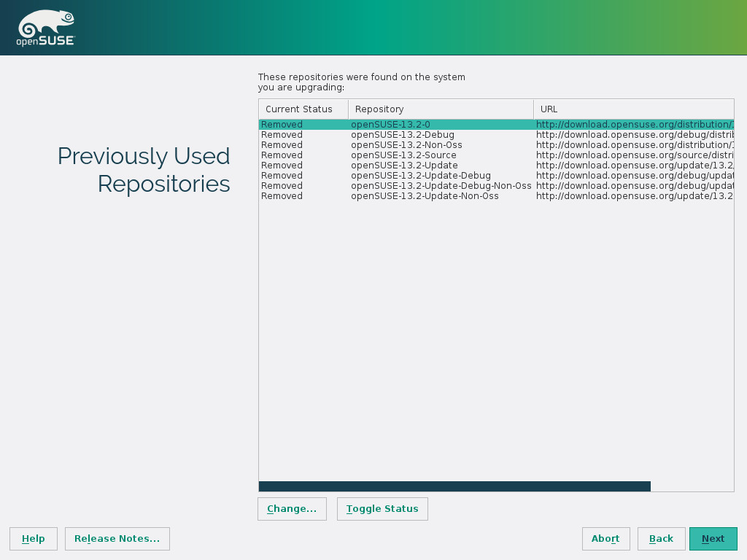This screenshot has width=747, height=560.
Task: Abort the upgrade installation
Action: click(605, 539)
